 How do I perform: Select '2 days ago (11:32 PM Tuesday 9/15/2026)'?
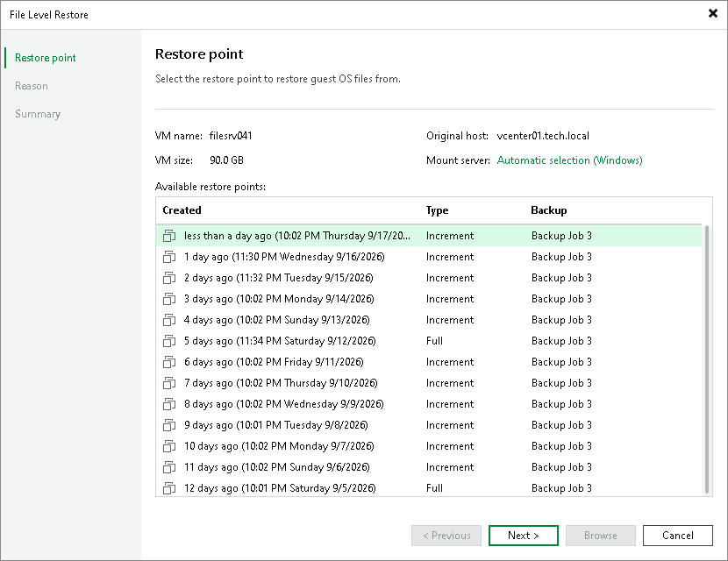429,278
